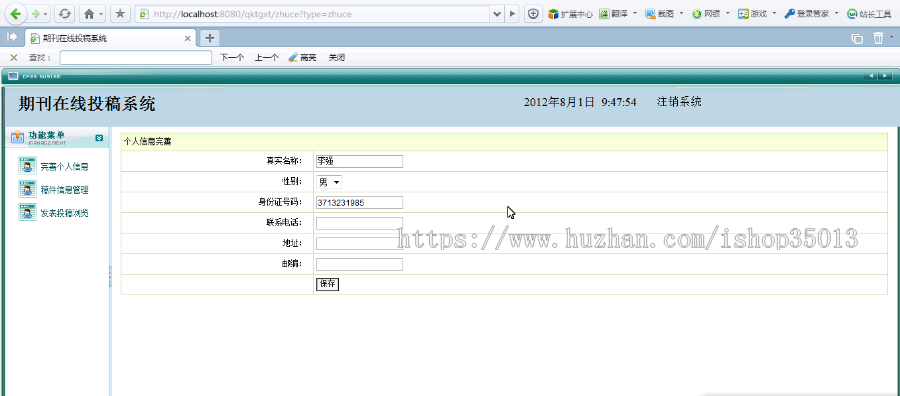Click 下一个 in the find bar
Image resolution: width=900 pixels, height=396 pixels.
tap(232, 57)
